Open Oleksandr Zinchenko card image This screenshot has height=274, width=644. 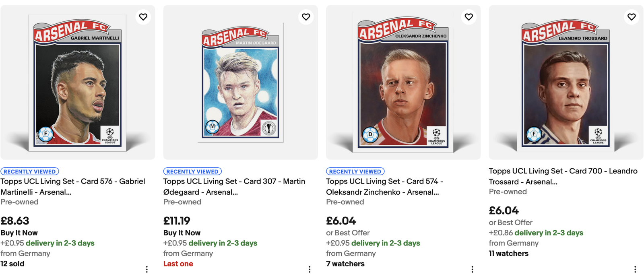point(403,82)
